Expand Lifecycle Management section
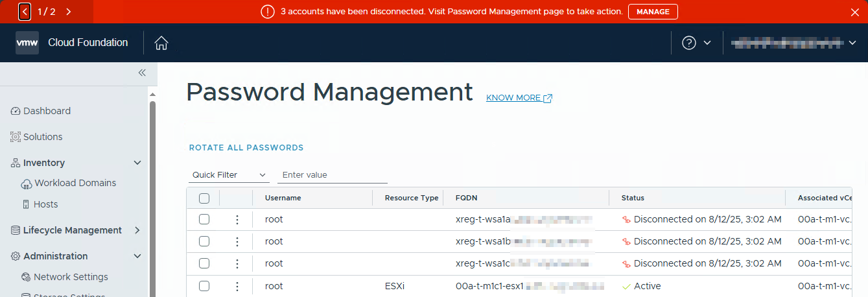The height and width of the screenshot is (297, 868). pos(137,230)
